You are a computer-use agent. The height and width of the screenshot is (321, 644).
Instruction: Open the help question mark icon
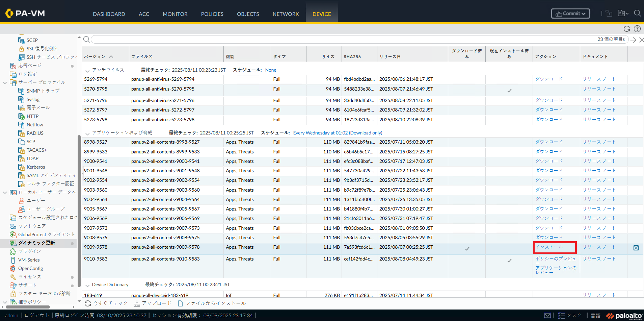pos(637,29)
